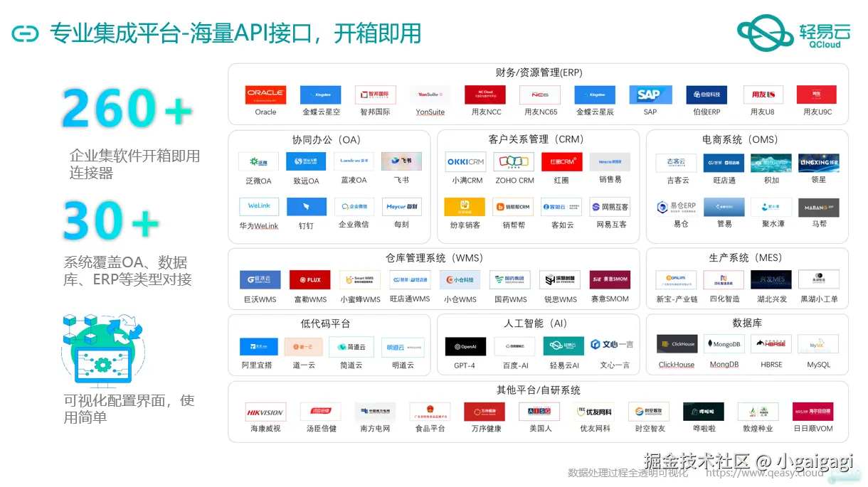Click the 人工智能（AI）panel title
Screen dimensions: 868x487
[536, 323]
